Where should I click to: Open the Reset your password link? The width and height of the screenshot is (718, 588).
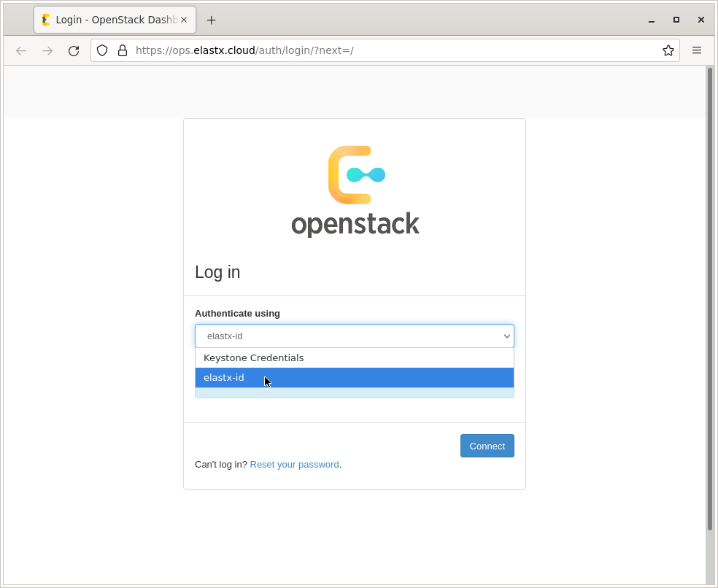coord(294,464)
